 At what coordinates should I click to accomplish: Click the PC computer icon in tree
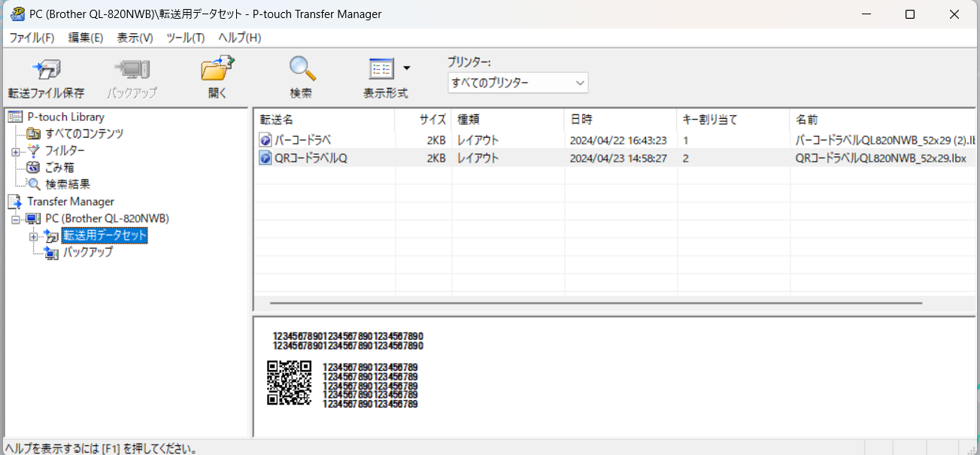point(33,218)
